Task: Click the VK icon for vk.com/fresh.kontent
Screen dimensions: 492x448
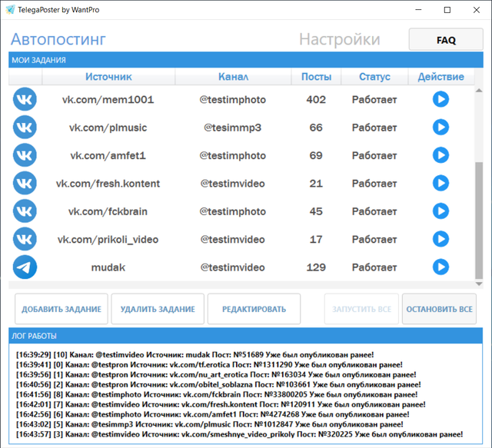Action: [x=25, y=183]
